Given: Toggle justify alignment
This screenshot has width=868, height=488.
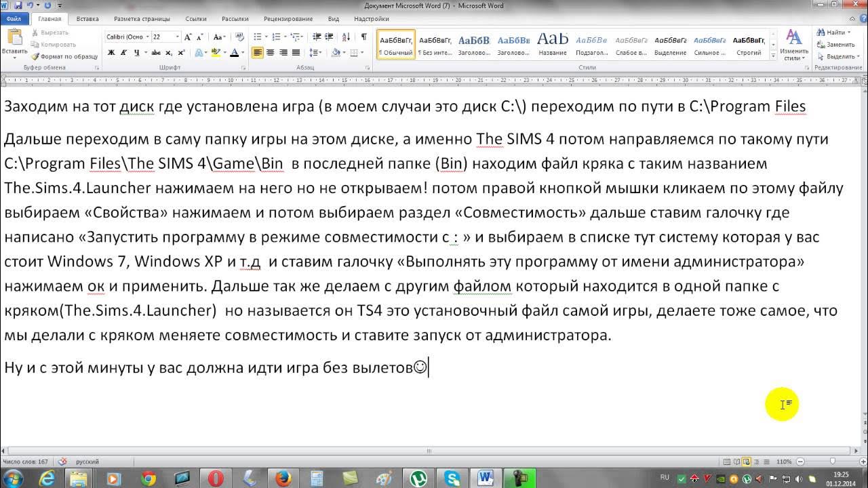Looking at the screenshot, I should coord(296,53).
